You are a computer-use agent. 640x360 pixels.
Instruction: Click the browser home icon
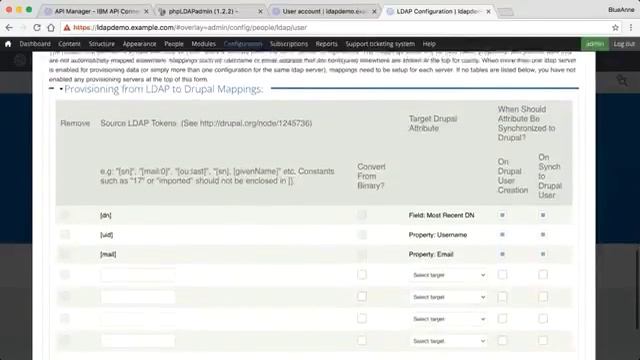(51, 27)
